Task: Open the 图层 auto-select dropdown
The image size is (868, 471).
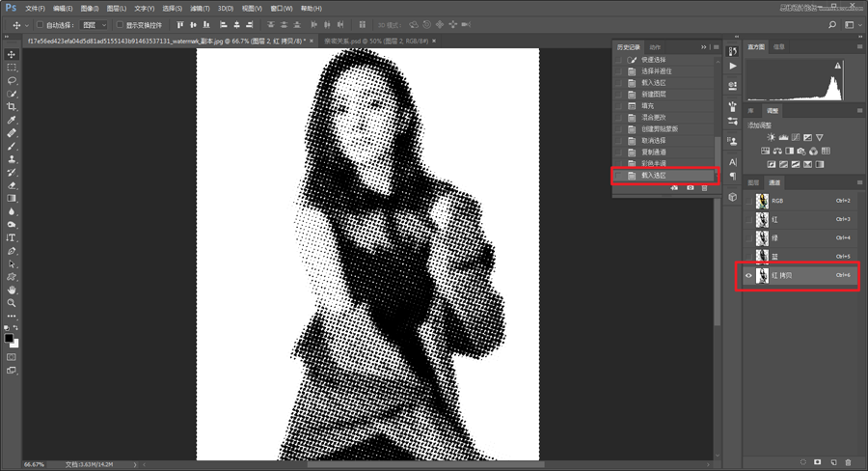Action: (x=94, y=25)
